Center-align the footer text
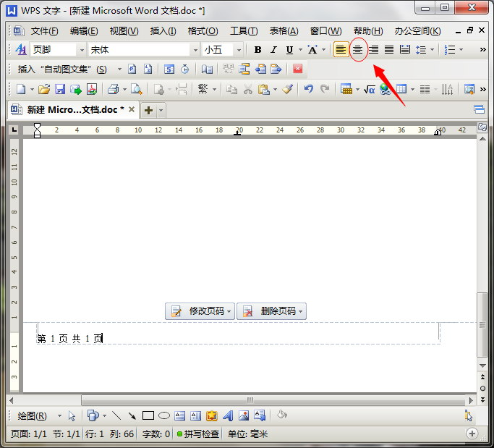 coord(357,50)
